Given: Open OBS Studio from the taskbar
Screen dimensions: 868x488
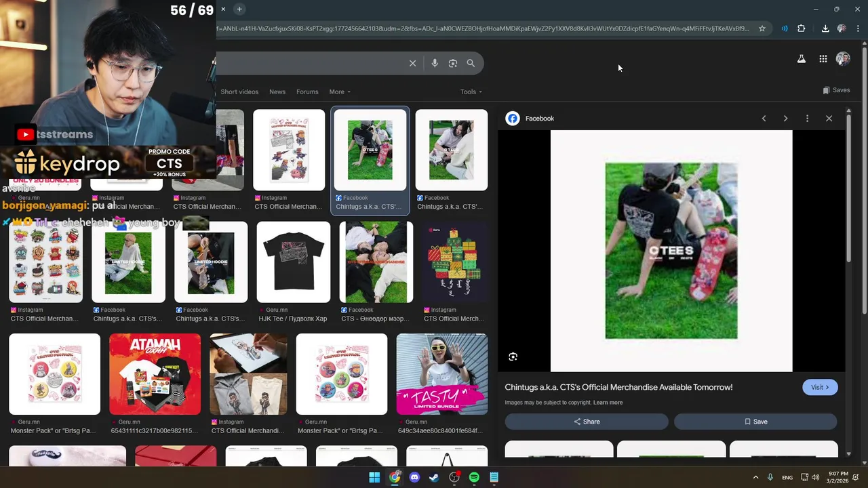Looking at the screenshot, I should 454,477.
